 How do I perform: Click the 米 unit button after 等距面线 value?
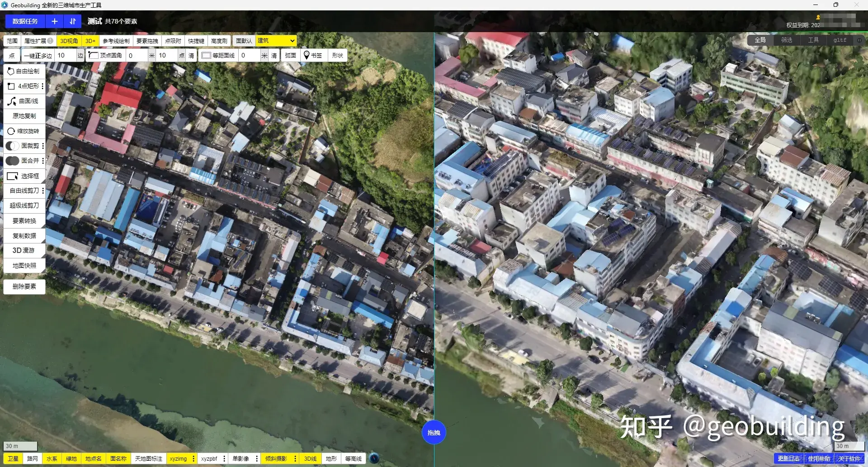(264, 55)
